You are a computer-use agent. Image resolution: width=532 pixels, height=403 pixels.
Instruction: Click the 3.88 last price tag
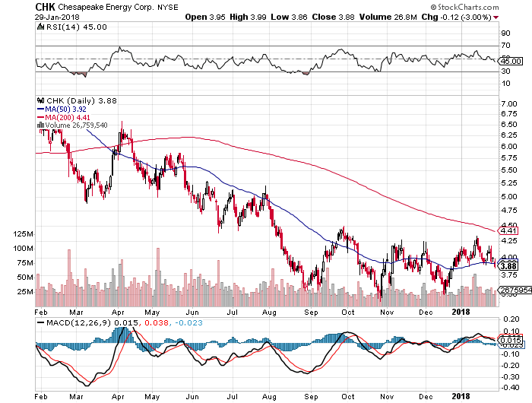508,266
